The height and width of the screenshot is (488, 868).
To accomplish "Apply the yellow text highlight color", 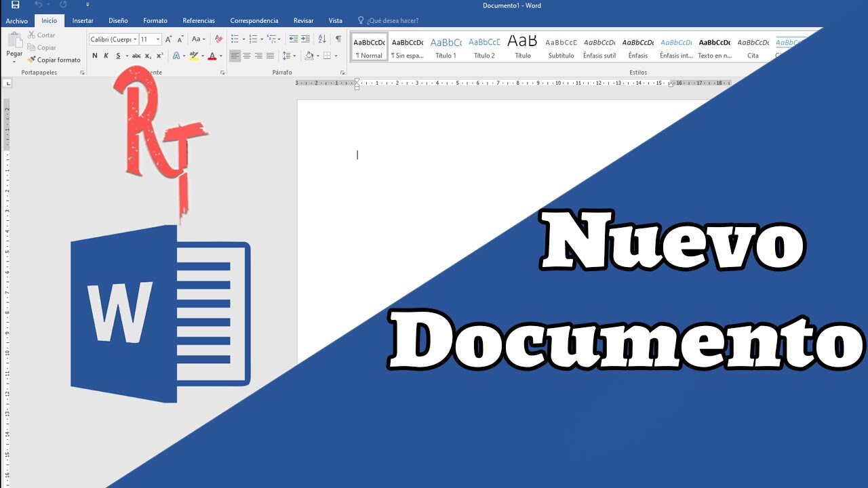I will [x=194, y=56].
